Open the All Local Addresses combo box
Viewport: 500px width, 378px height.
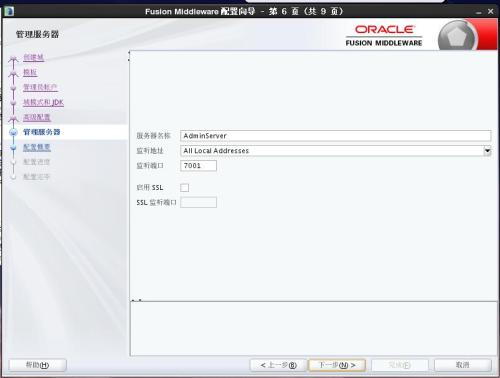click(x=335, y=151)
